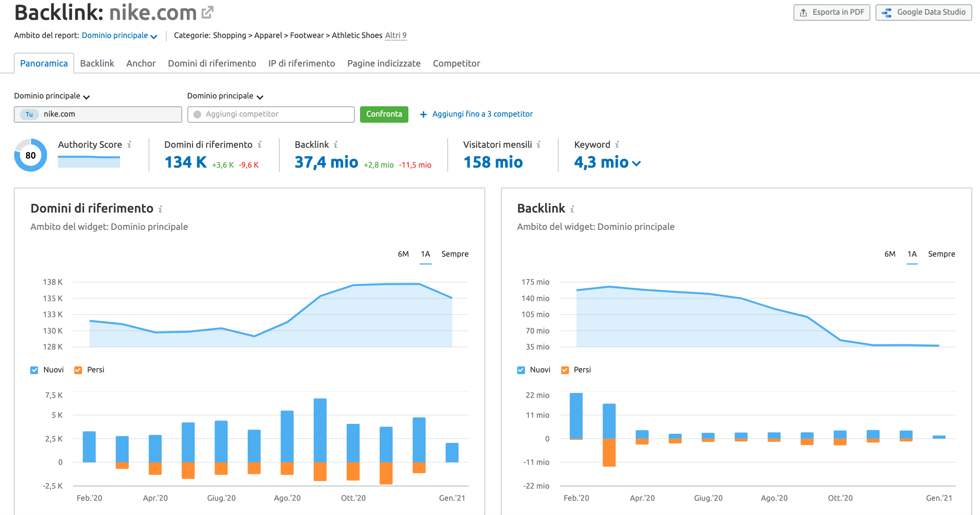Click the Google Data Studio logo icon
The height and width of the screenshot is (515, 980).
(x=887, y=13)
